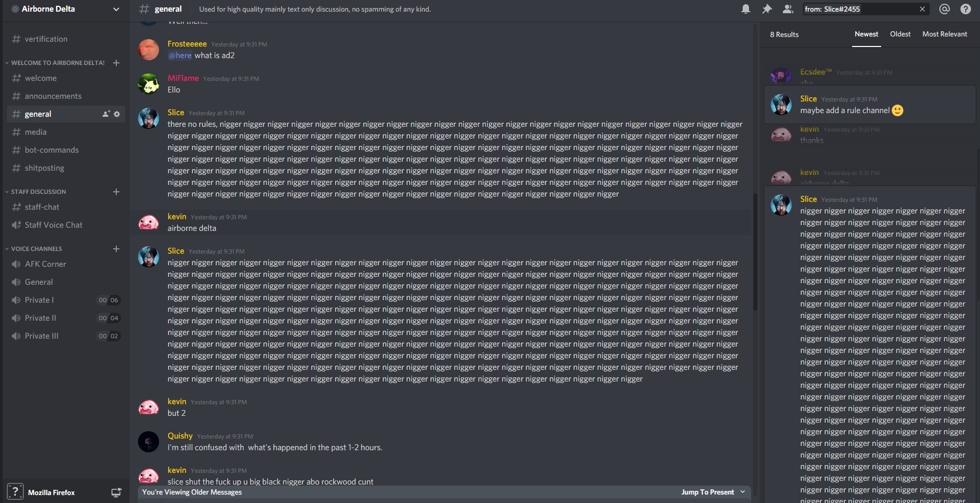This screenshot has width=980, height=503.
Task: Open recent mentions @ icon
Action: click(945, 9)
